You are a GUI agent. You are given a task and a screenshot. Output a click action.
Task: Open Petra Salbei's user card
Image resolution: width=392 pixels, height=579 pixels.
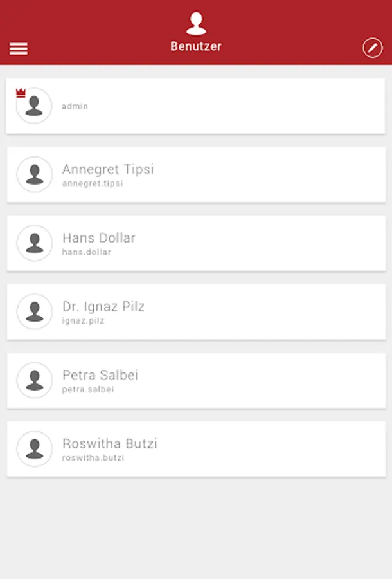pyautogui.click(x=196, y=380)
